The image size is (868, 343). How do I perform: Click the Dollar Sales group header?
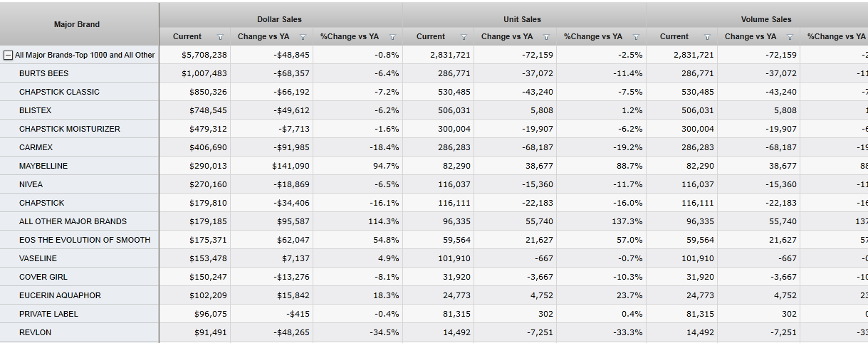279,19
